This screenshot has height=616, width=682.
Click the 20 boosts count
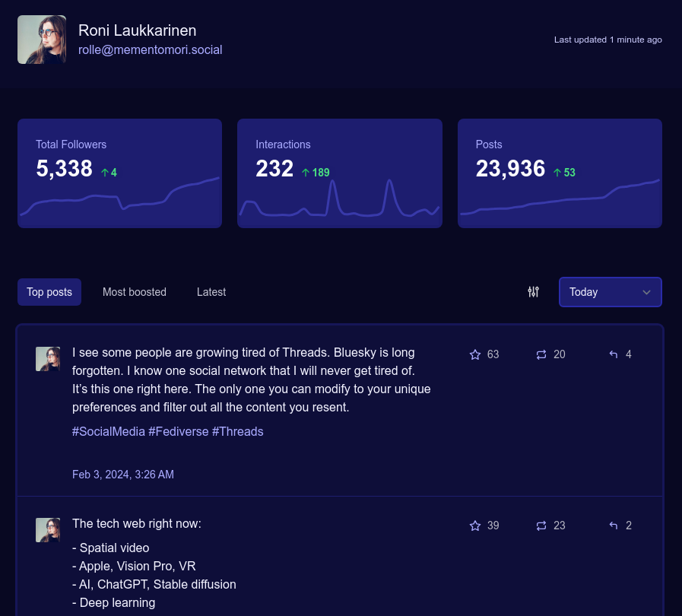point(560,354)
